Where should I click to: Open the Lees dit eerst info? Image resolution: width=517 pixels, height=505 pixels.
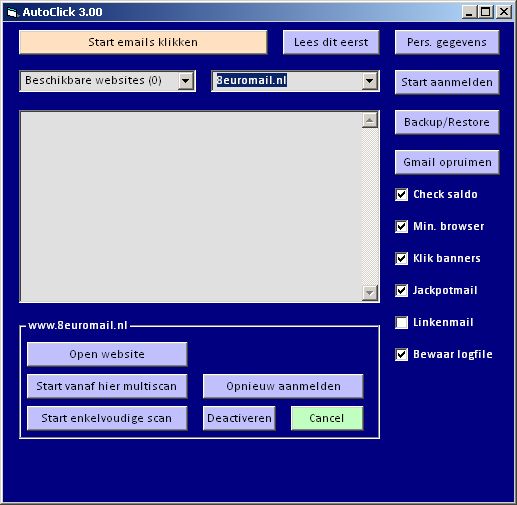click(x=331, y=42)
